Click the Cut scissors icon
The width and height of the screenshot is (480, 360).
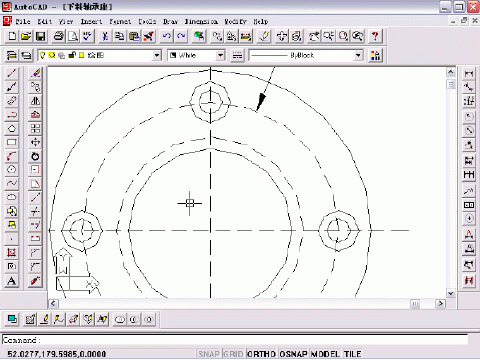(x=105, y=36)
